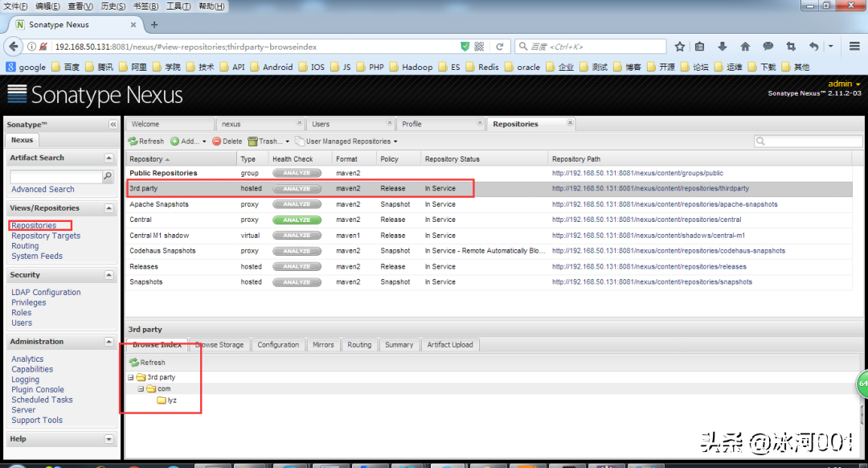Open the Trash dropdown
The image size is (868, 468).
(x=268, y=142)
